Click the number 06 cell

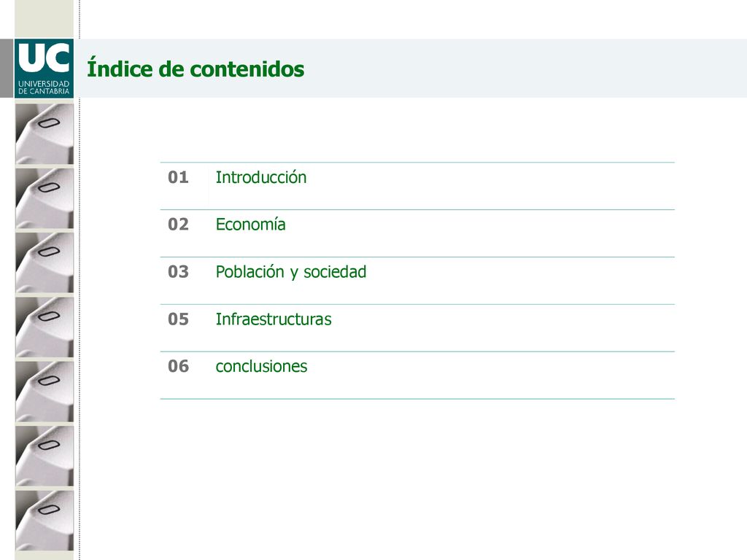pyautogui.click(x=178, y=366)
